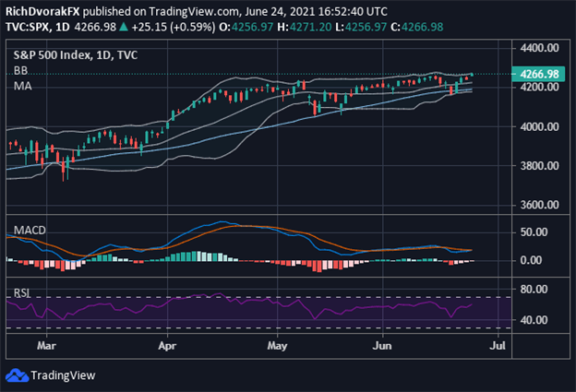The width and height of the screenshot is (576, 392).
Task: Click the RSI 40.00 axis label
Action: tap(534, 320)
